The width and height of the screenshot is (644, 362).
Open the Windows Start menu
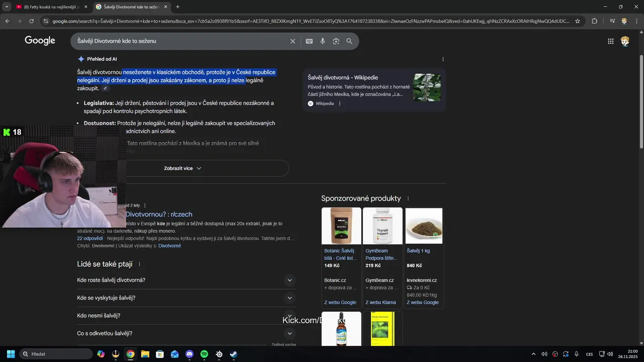(11, 354)
